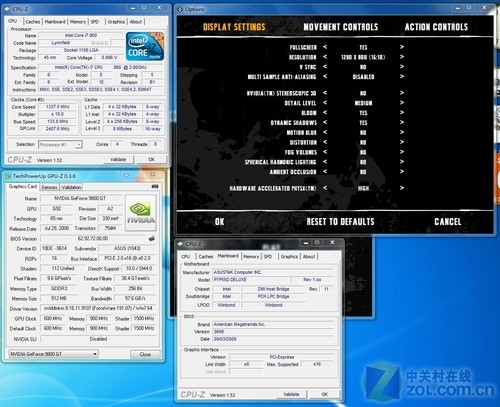This screenshot has height=407, width=500.
Task: Toggle Ambient Occlusion using right arrow
Action: tap(402, 172)
